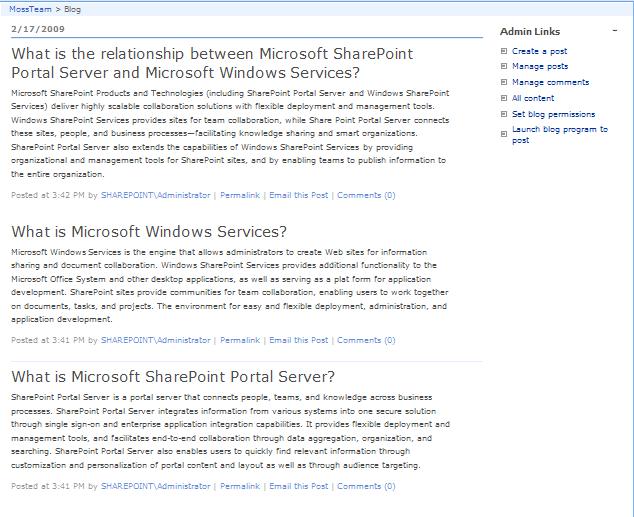Click the bullet icon beside Launch blog program
The image size is (634, 517).
504,134
